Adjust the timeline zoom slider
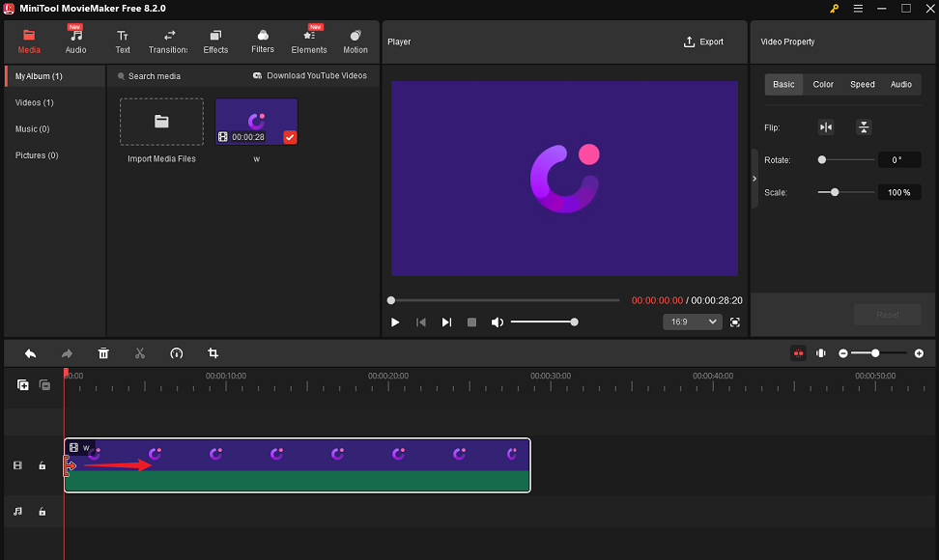Viewport: 939px width, 560px height. (879, 353)
